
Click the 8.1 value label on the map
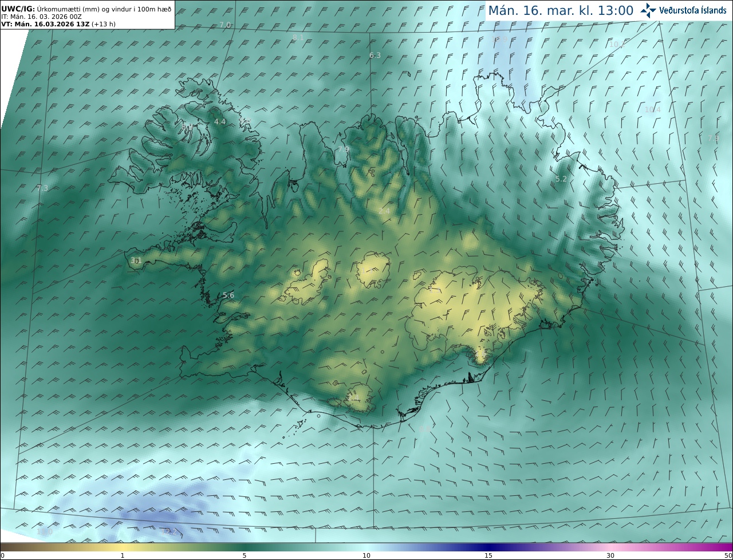tap(298, 37)
